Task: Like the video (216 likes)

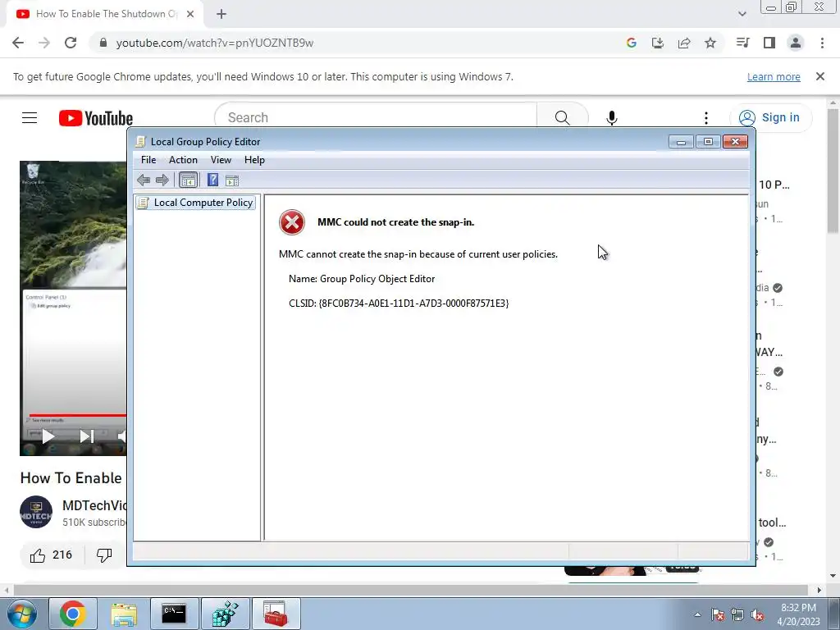Action: coord(52,555)
